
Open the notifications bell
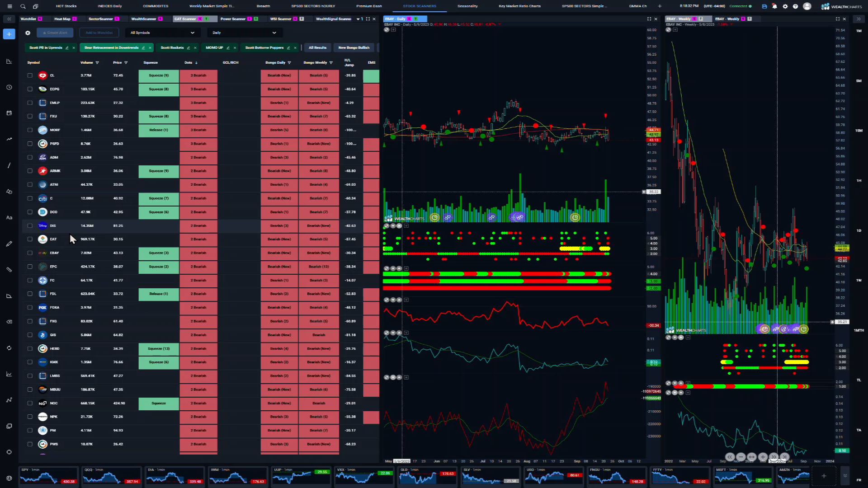(x=774, y=6)
